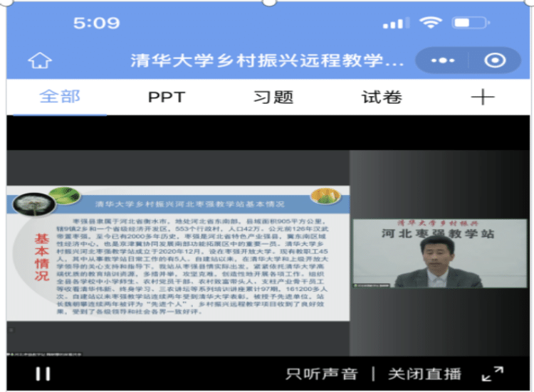Open the 习题 tab
This screenshot has width=534, height=392.
(x=273, y=97)
